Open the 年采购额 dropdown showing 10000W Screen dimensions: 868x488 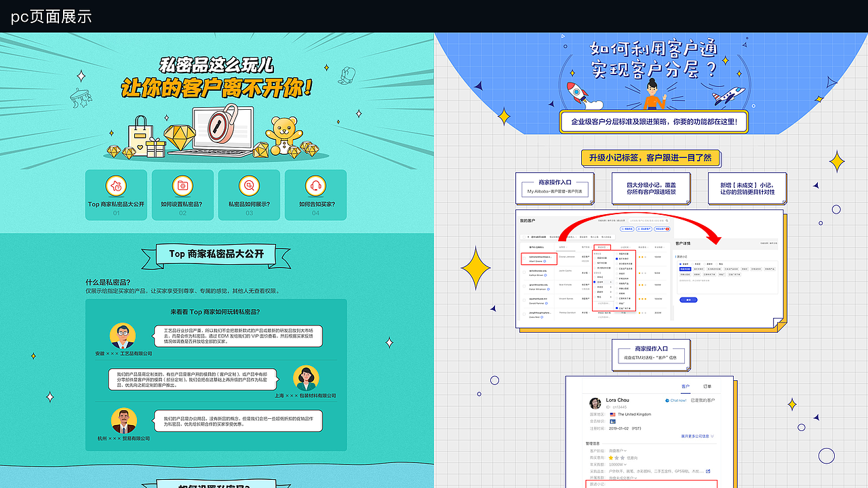click(617, 464)
